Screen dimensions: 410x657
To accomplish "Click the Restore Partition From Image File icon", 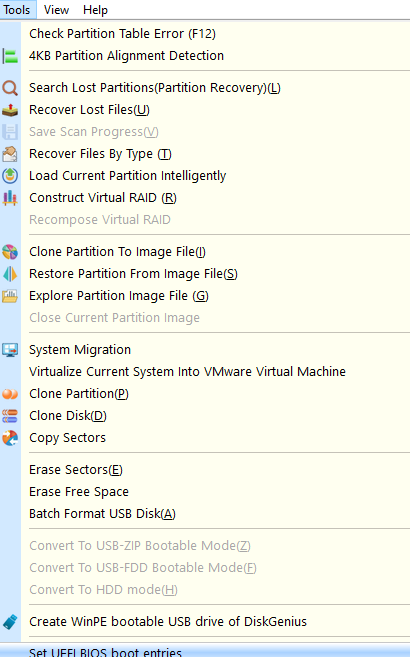I will (10, 274).
